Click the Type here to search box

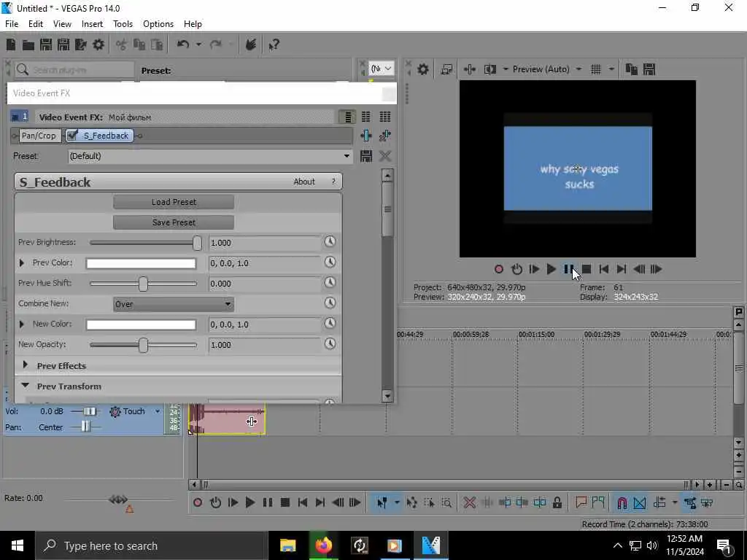click(150, 545)
